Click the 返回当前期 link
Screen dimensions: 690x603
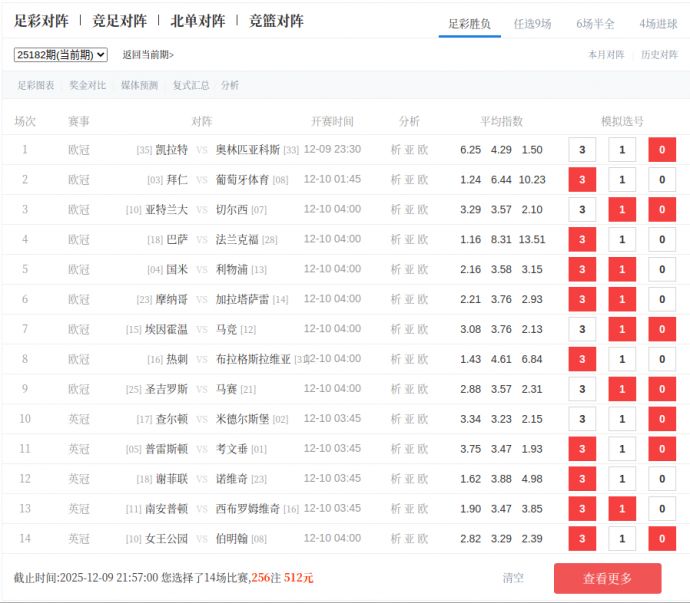pyautogui.click(x=148, y=55)
